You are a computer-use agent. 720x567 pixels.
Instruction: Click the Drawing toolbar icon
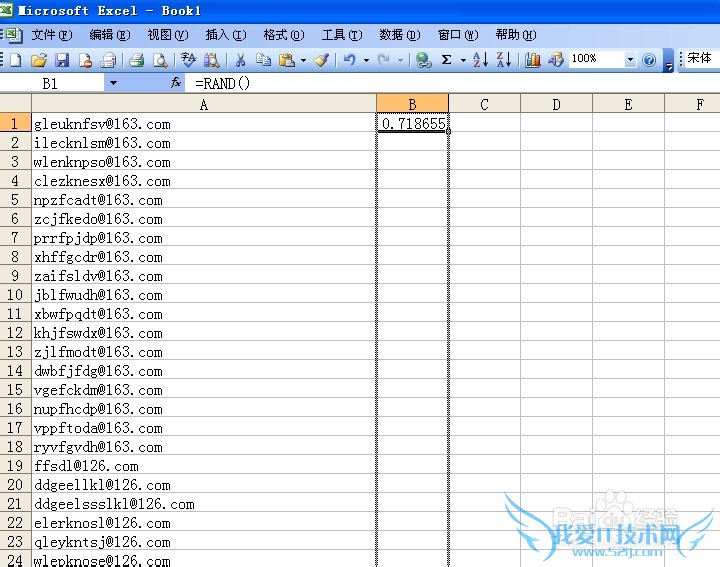tap(556, 60)
